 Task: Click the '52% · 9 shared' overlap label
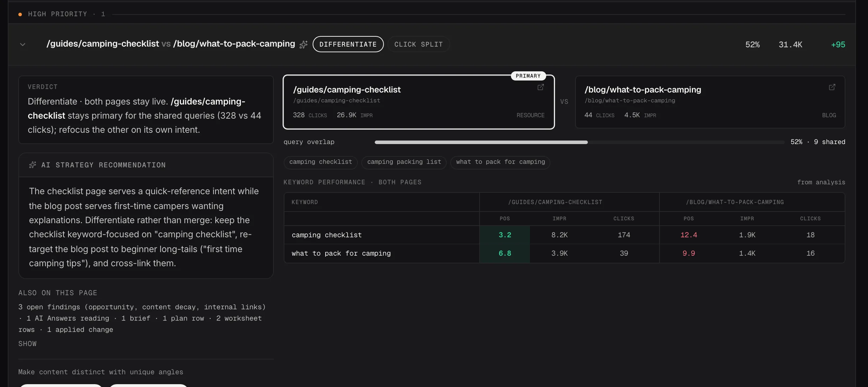(x=818, y=142)
